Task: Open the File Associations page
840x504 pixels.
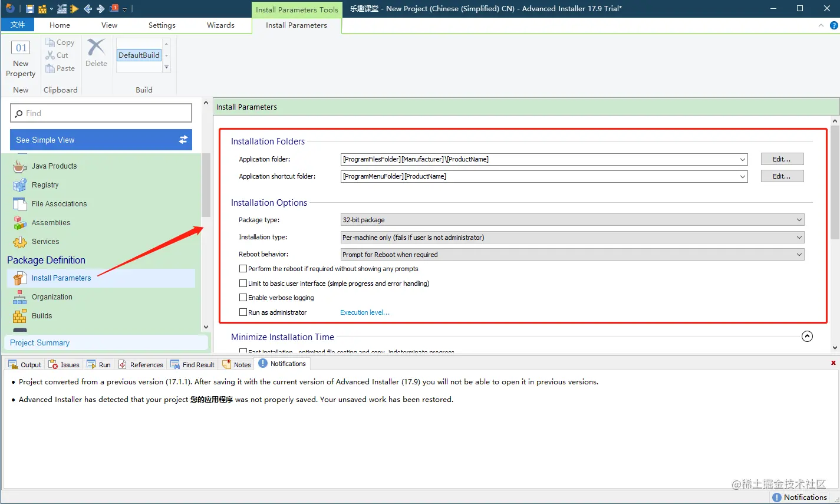Action: pyautogui.click(x=59, y=204)
